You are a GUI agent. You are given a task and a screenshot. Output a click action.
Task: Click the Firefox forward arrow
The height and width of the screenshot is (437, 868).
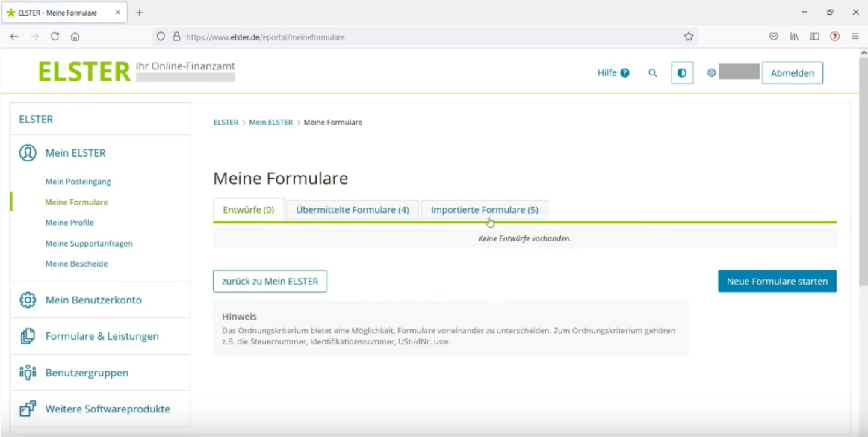pos(35,37)
